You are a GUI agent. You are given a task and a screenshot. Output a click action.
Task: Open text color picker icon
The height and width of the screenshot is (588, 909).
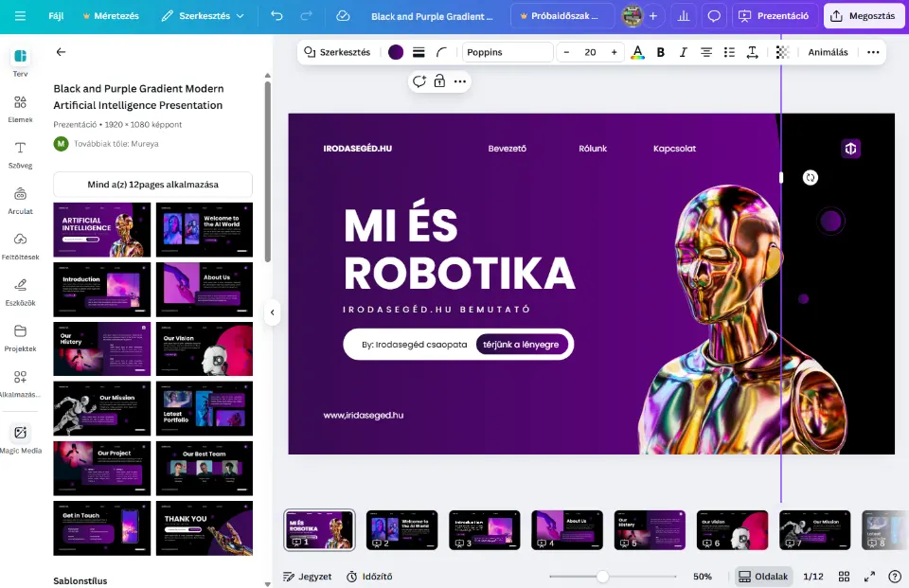(637, 52)
